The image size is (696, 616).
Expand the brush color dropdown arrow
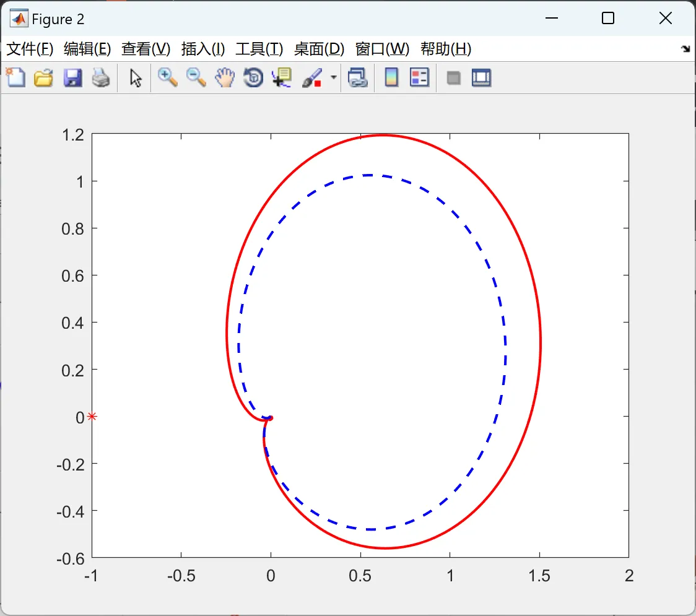pos(334,78)
